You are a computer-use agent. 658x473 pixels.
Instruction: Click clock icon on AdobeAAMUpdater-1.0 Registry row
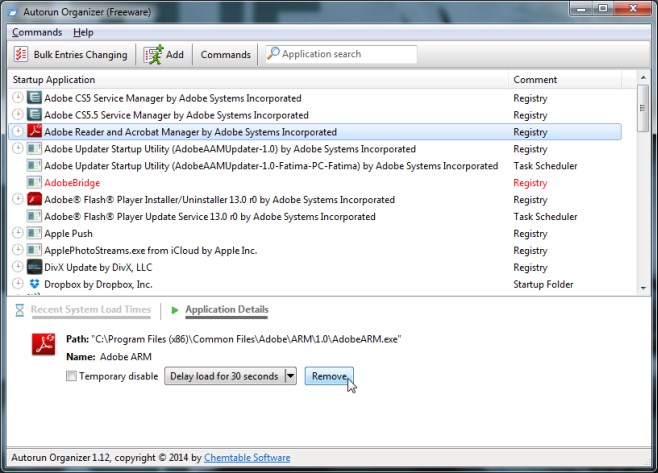pos(17,148)
